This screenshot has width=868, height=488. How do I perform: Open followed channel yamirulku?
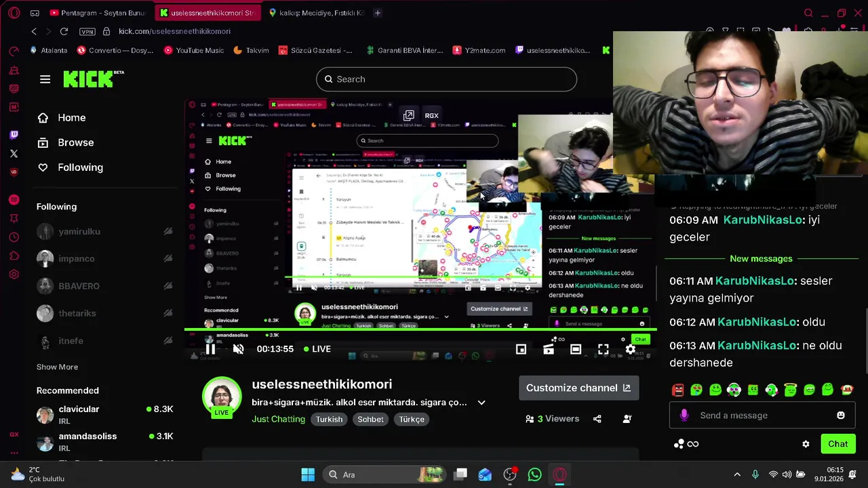(x=105, y=232)
